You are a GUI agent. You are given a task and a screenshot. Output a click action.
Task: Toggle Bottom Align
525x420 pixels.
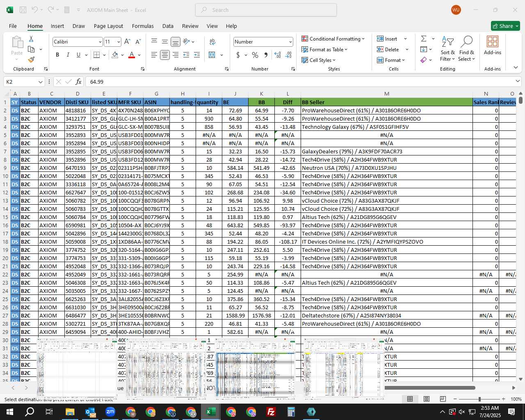[x=176, y=41]
